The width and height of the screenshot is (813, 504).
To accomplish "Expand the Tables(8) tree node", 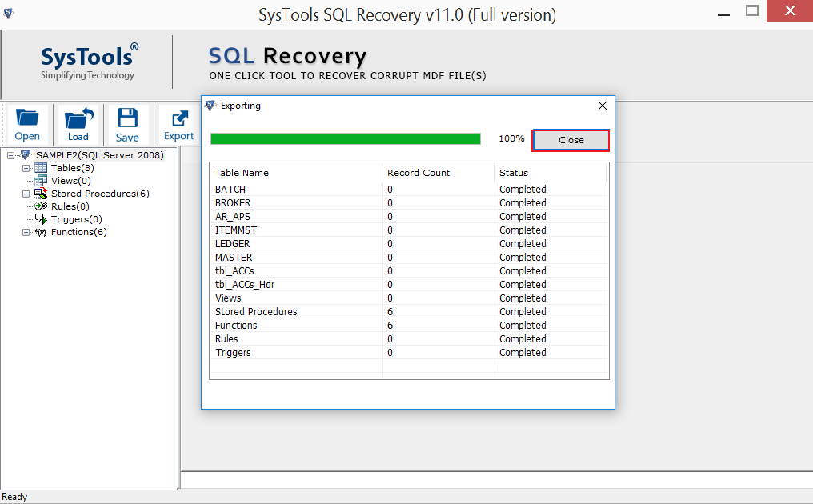I will pyautogui.click(x=26, y=168).
